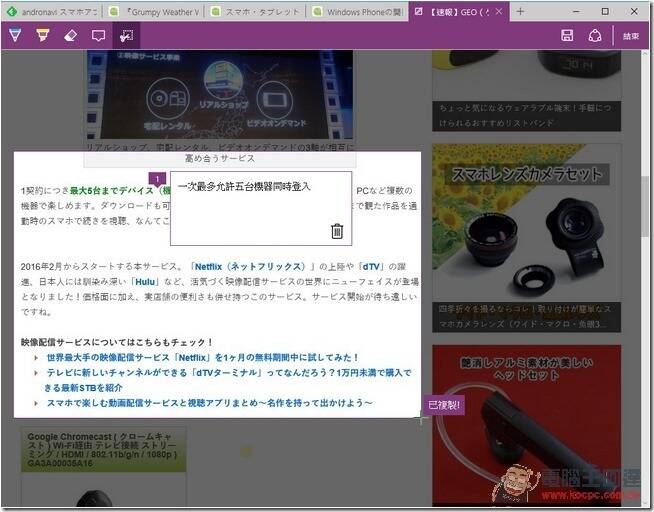Click the vertical page scrollbar
This screenshot has height=512, width=654.
tap(645, 205)
